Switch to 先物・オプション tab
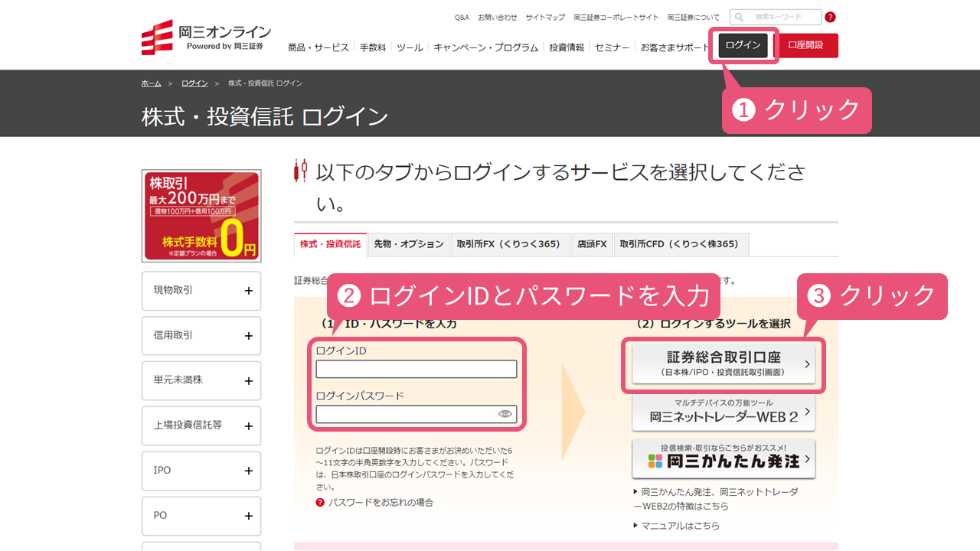 coord(409,244)
